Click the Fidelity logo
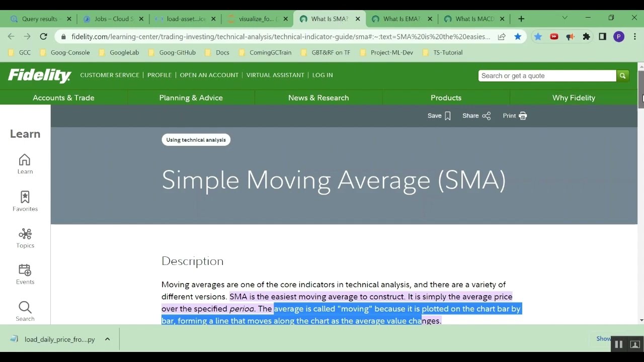 click(x=39, y=75)
